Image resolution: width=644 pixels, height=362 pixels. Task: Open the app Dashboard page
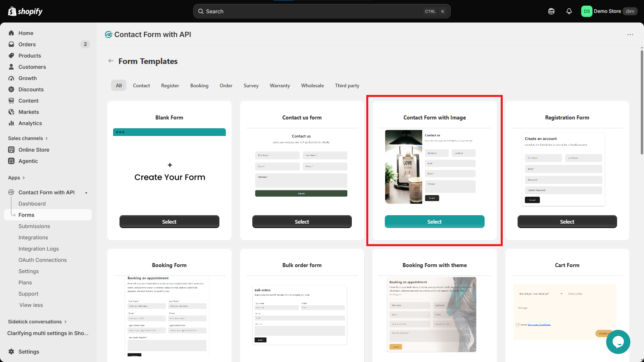coord(32,204)
